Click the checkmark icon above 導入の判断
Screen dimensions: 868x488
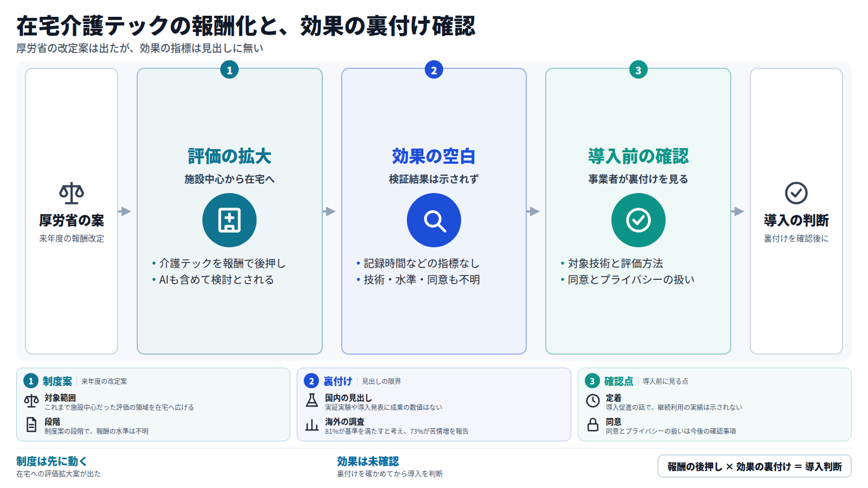[x=796, y=193]
